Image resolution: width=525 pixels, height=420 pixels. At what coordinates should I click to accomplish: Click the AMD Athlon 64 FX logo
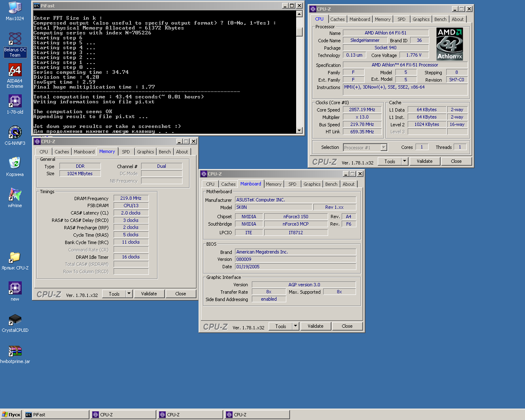pyautogui.click(x=450, y=44)
